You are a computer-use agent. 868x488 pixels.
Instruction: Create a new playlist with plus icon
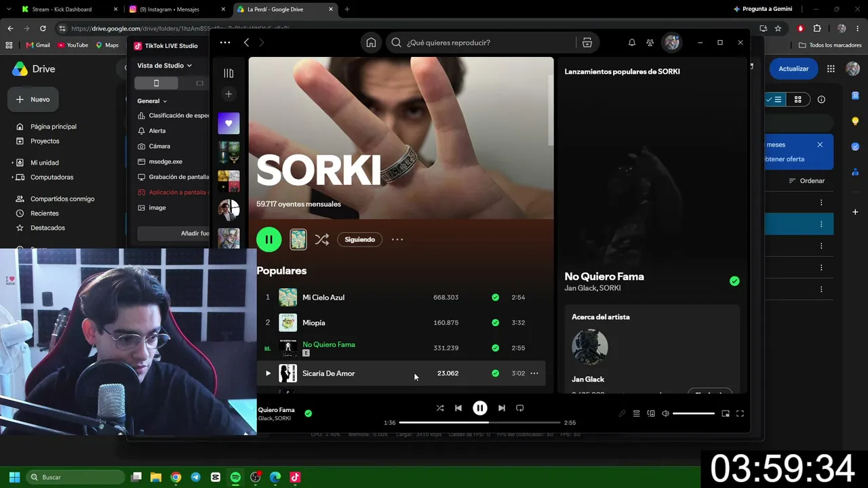[229, 94]
